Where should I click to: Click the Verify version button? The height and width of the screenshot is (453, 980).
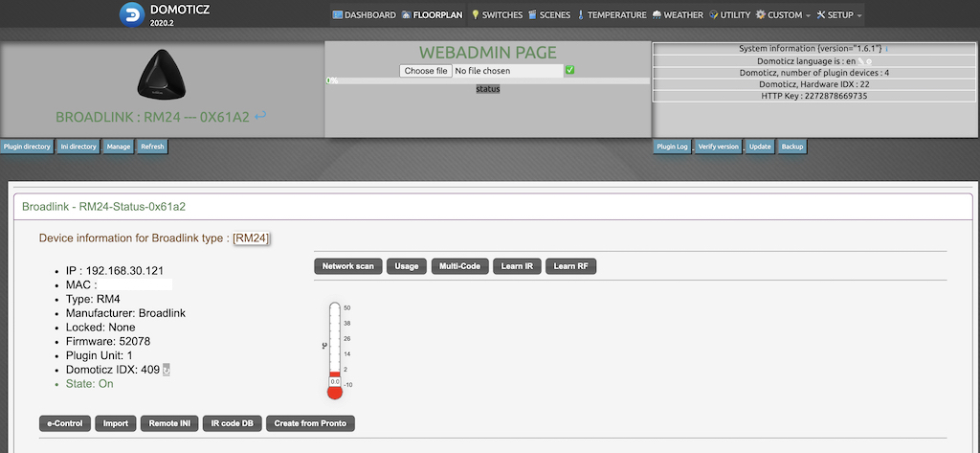[719, 147]
